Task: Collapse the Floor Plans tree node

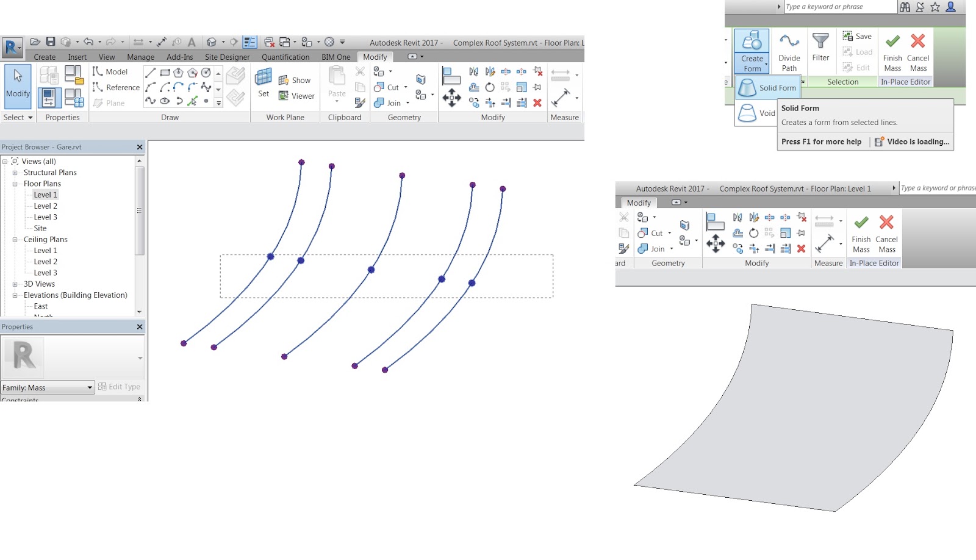Action: click(x=15, y=183)
